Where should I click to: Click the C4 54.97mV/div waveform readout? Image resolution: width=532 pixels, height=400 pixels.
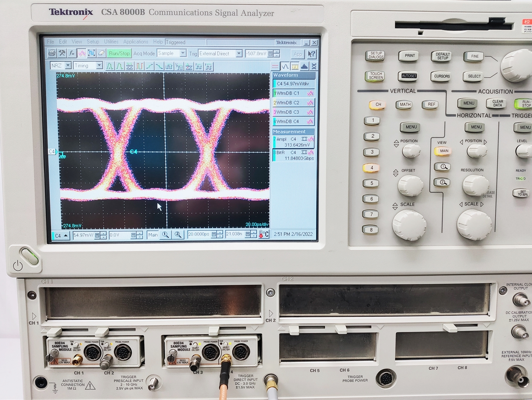click(294, 84)
